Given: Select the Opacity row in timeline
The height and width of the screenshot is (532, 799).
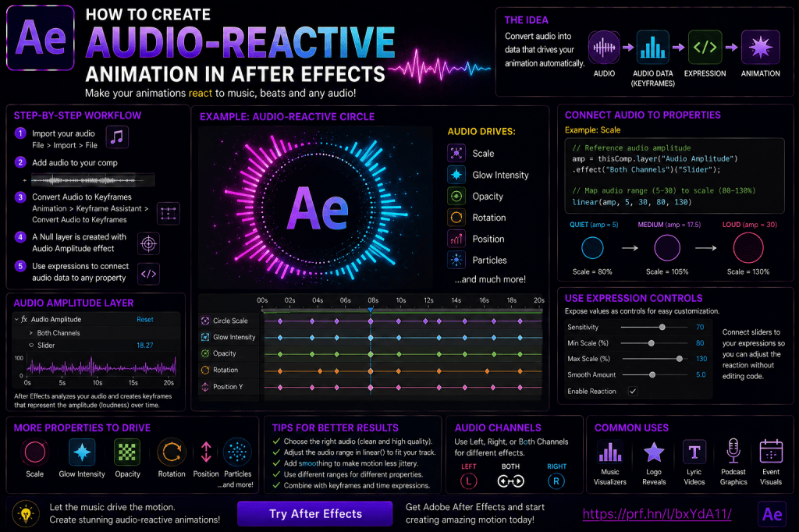Looking at the screenshot, I should [x=371, y=353].
